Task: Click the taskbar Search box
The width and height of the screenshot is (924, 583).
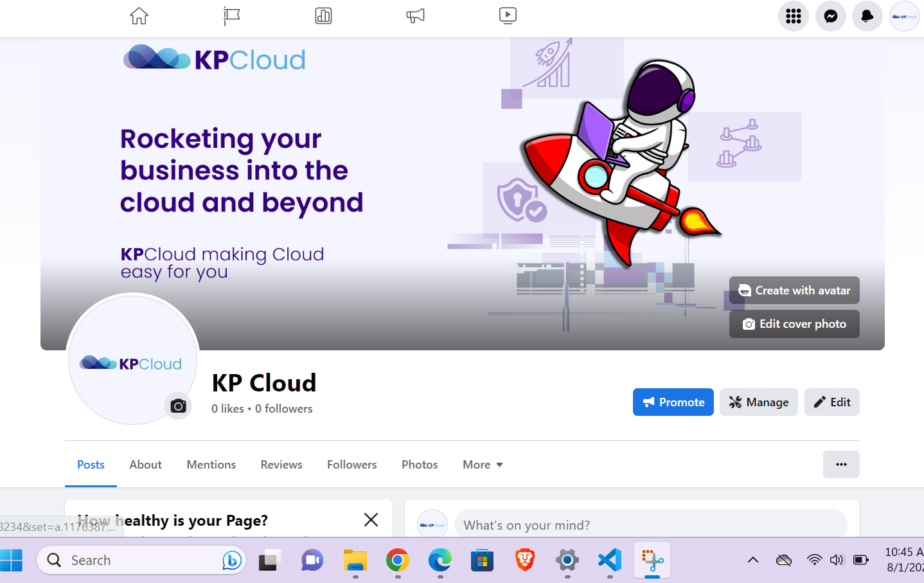Action: 141,561
